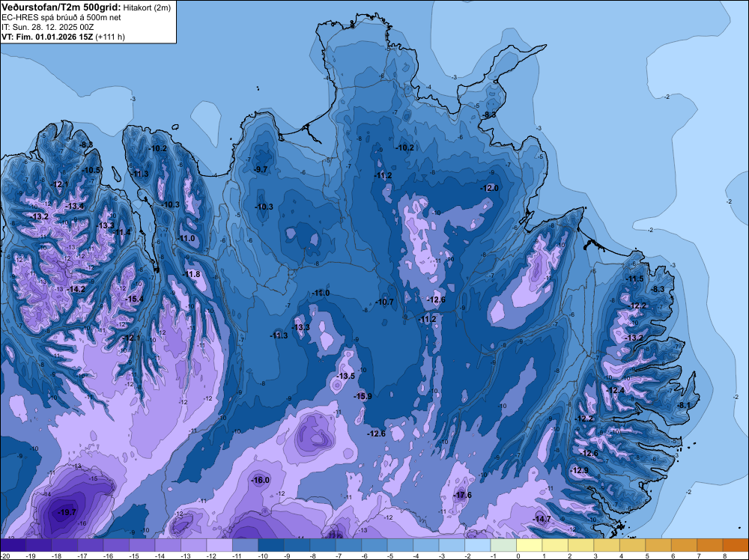Pick the pale green legend swatch between -1 and 0
This screenshot has width=749, height=560.
click(503, 545)
